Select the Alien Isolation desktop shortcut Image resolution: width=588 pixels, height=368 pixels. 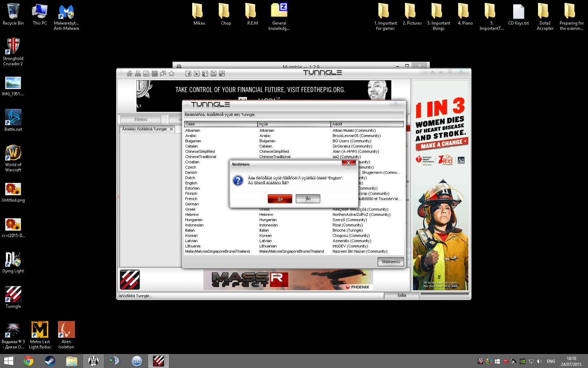66,335
